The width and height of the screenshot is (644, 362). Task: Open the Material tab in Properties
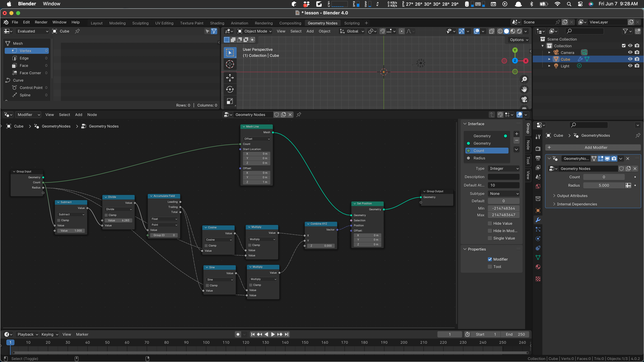click(538, 267)
